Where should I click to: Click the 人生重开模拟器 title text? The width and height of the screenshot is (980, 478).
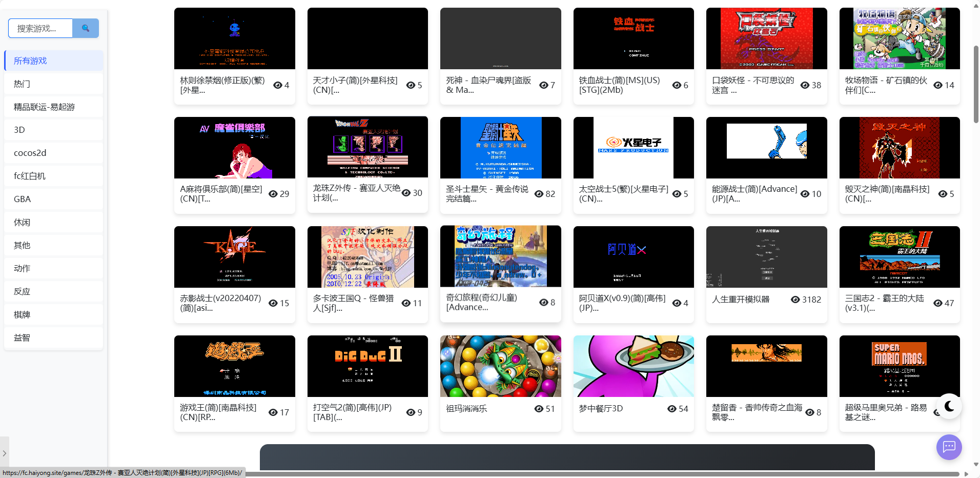(x=741, y=300)
